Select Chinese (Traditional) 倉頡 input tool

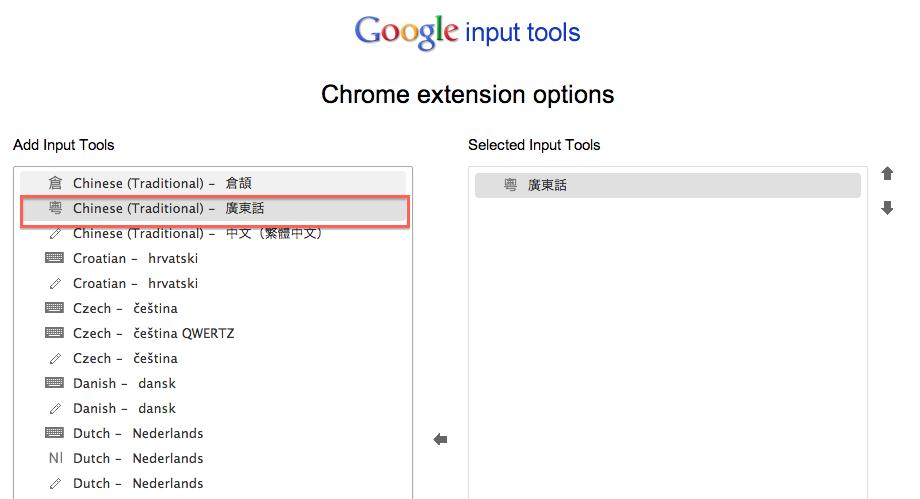coord(162,183)
